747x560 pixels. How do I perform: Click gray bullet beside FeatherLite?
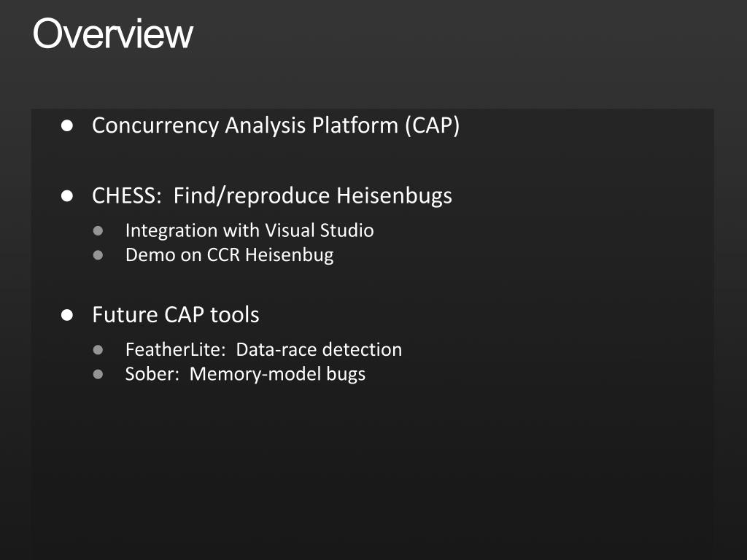(x=98, y=350)
